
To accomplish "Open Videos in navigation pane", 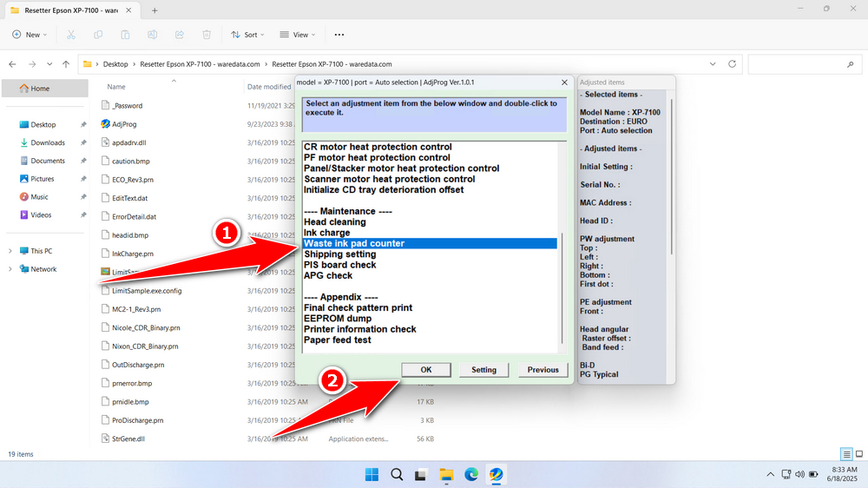I will pos(41,215).
